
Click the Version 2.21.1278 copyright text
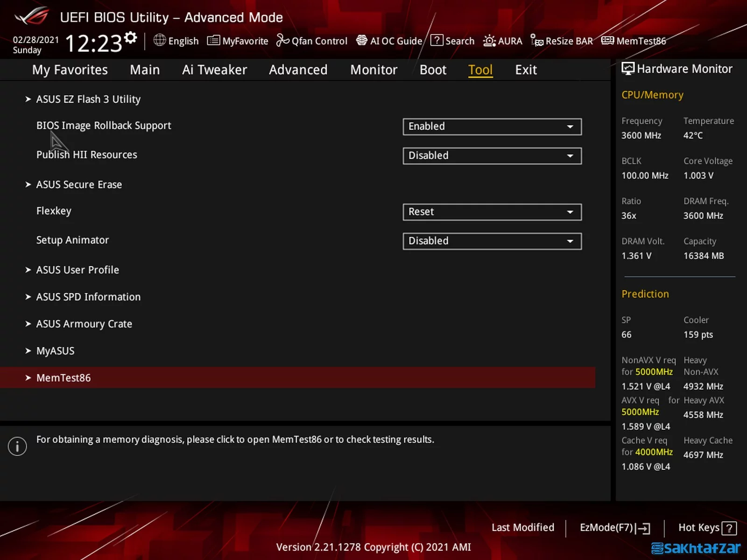(373, 547)
